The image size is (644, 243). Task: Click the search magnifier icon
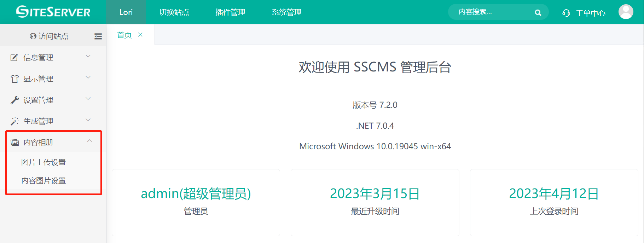coord(538,13)
